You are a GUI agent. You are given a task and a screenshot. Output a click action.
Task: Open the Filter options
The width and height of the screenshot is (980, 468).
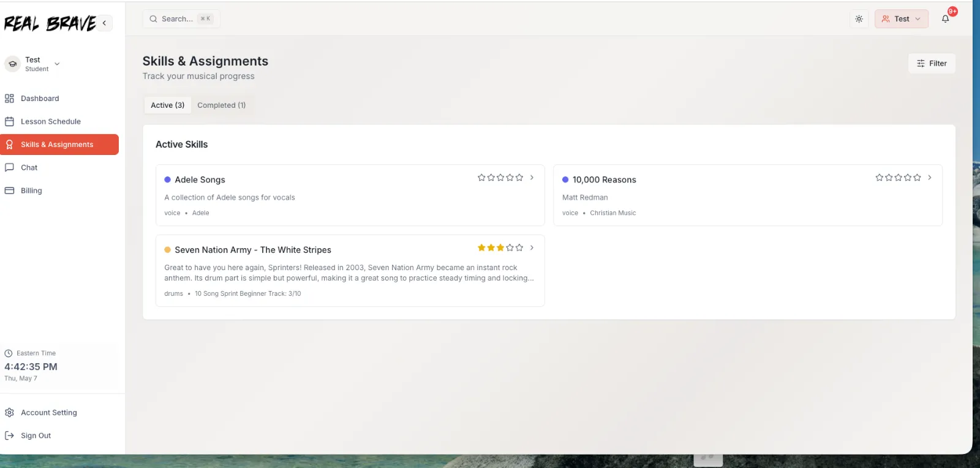(x=932, y=64)
